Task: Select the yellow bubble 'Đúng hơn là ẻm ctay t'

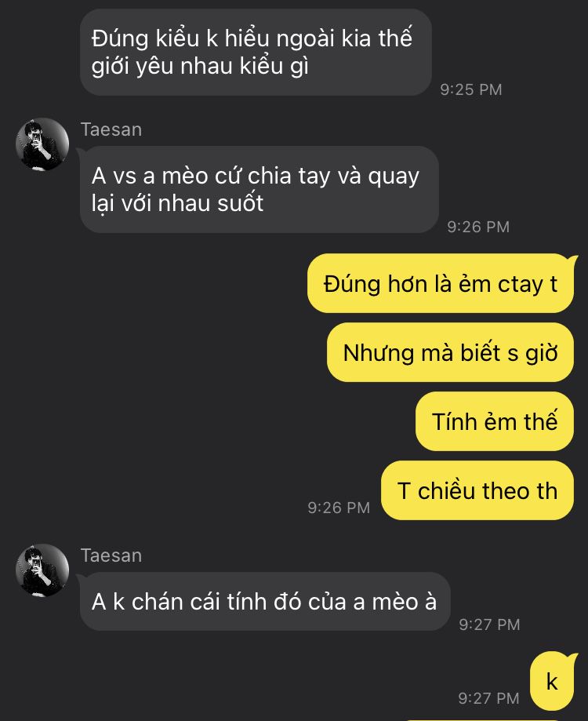Action: (441, 283)
